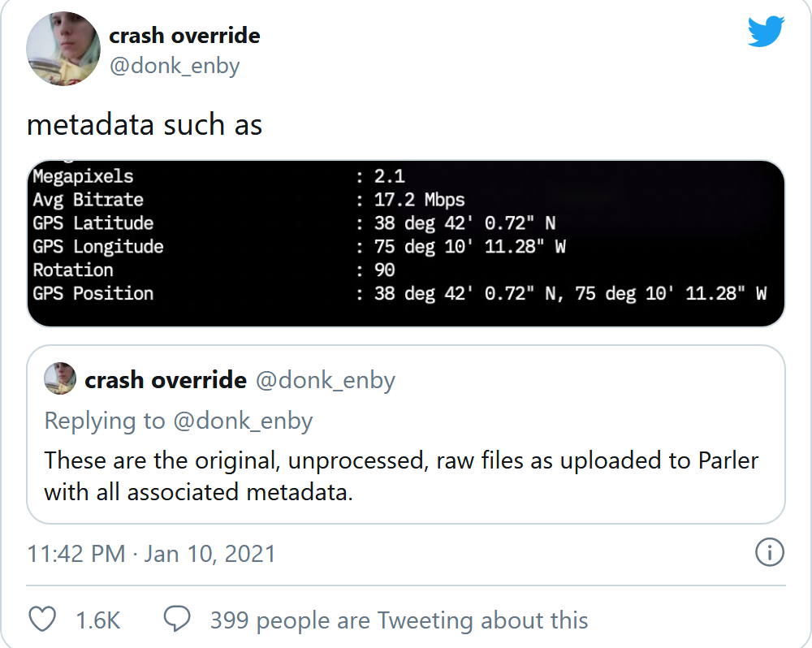Click the @donk_enby handle beside the quoted name
This screenshot has width=812, height=648.
(x=326, y=379)
